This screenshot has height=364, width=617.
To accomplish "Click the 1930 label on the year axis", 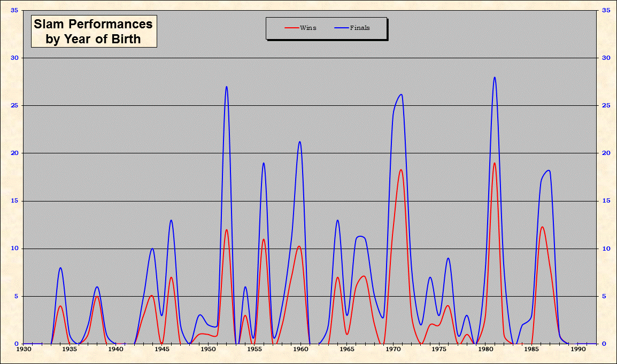I will pyautogui.click(x=24, y=350).
